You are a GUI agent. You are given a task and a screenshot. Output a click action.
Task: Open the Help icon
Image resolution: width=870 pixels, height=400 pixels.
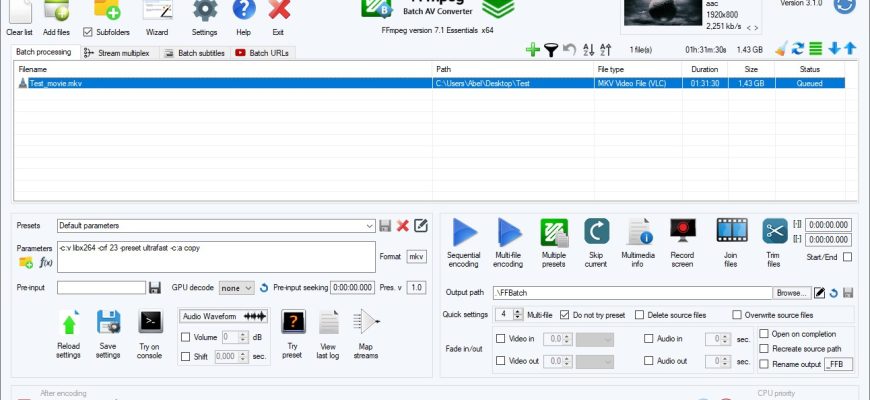point(244,10)
